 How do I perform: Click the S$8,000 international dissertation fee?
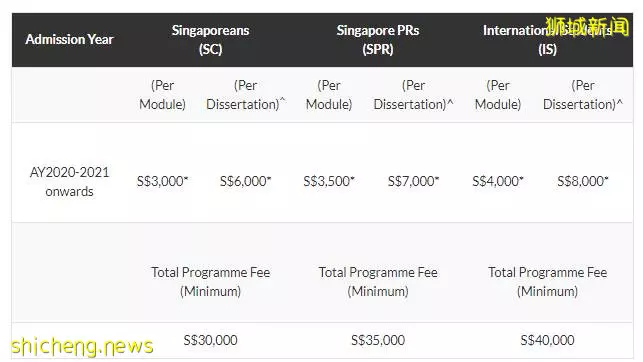click(x=583, y=181)
